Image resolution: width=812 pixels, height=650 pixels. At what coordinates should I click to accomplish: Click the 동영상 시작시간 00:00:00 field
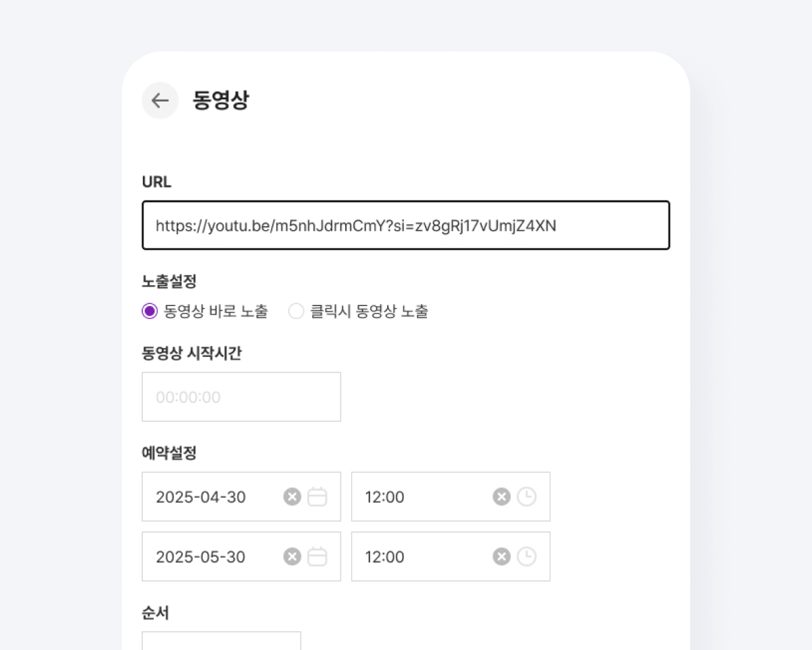pyautogui.click(x=242, y=397)
